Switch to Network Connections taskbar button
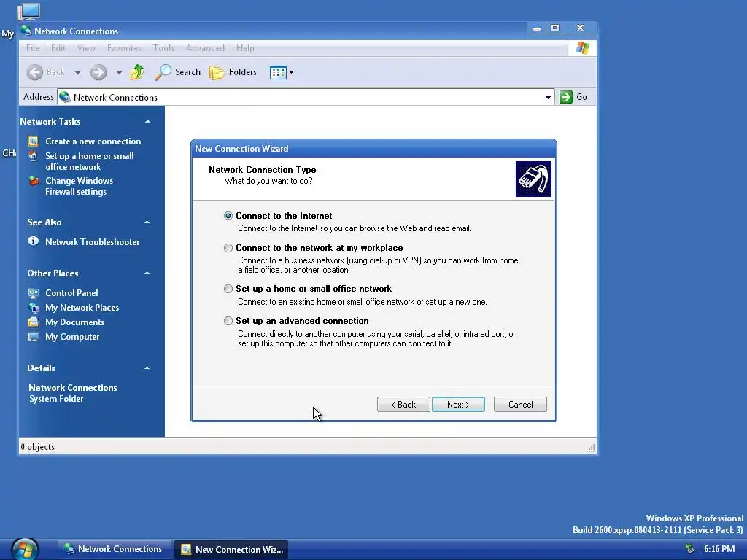The height and width of the screenshot is (560, 747). coord(113,549)
